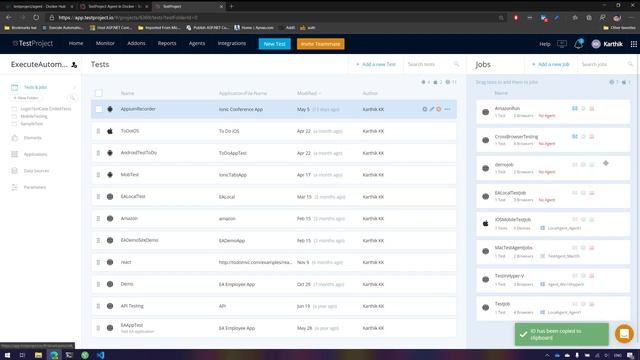Open the Amazon test

coord(129,218)
